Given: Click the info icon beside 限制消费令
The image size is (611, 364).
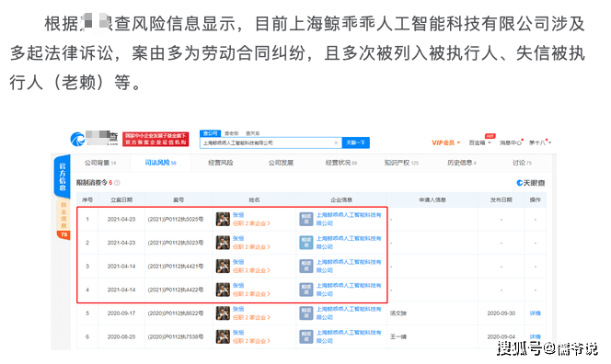Looking at the screenshot, I should click(117, 183).
